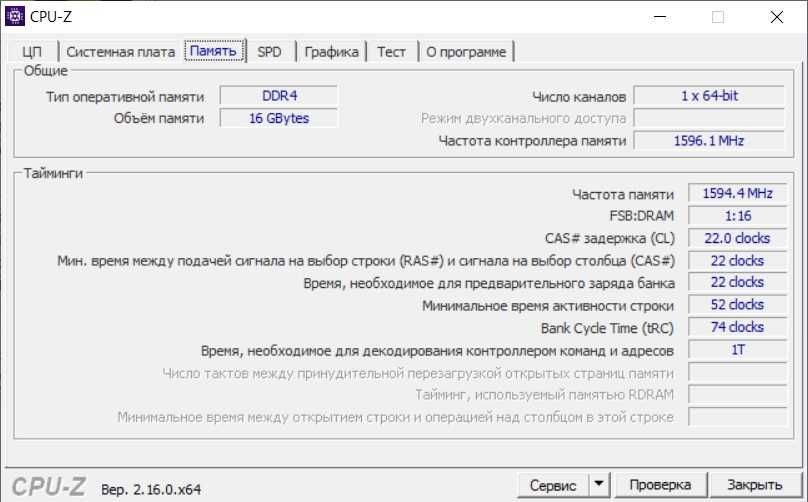Select the Память tab
Viewport: 808px width, 502px height.
[213, 51]
